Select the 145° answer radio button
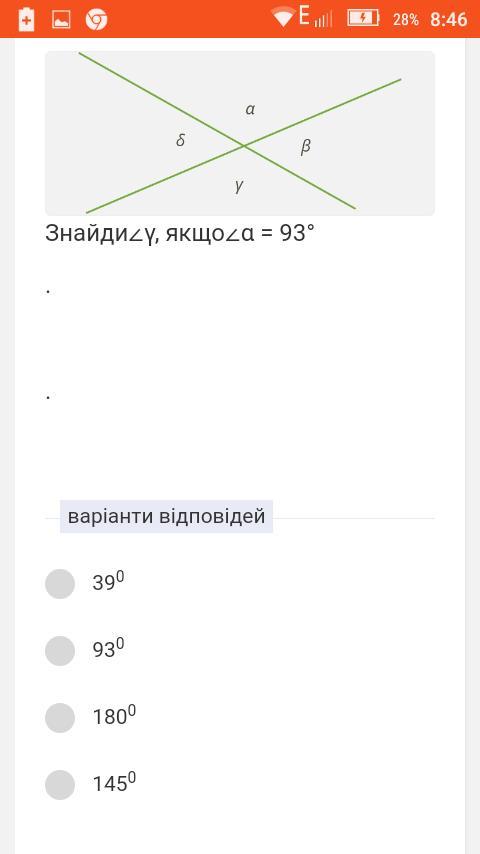Screen dimensions: 480x854 (60, 785)
